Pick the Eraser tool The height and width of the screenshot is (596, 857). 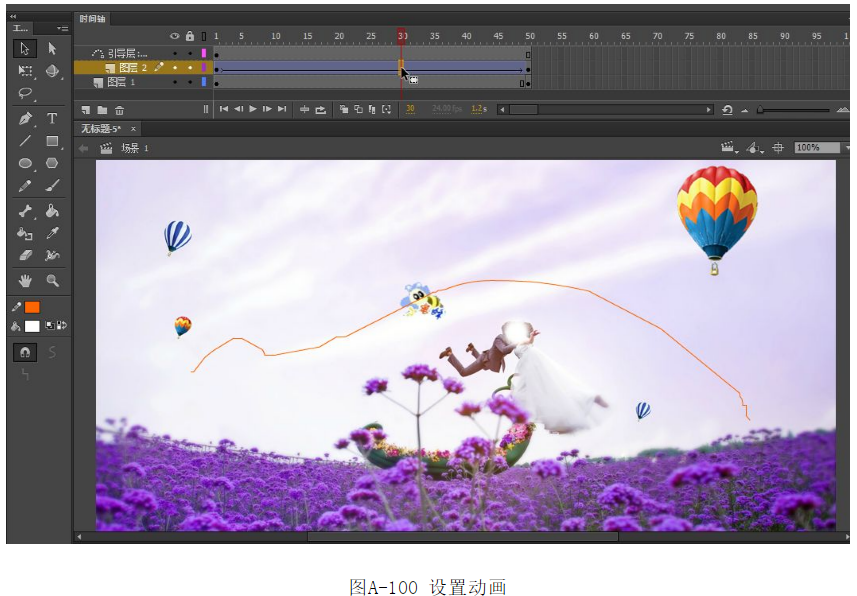[x=26, y=255]
